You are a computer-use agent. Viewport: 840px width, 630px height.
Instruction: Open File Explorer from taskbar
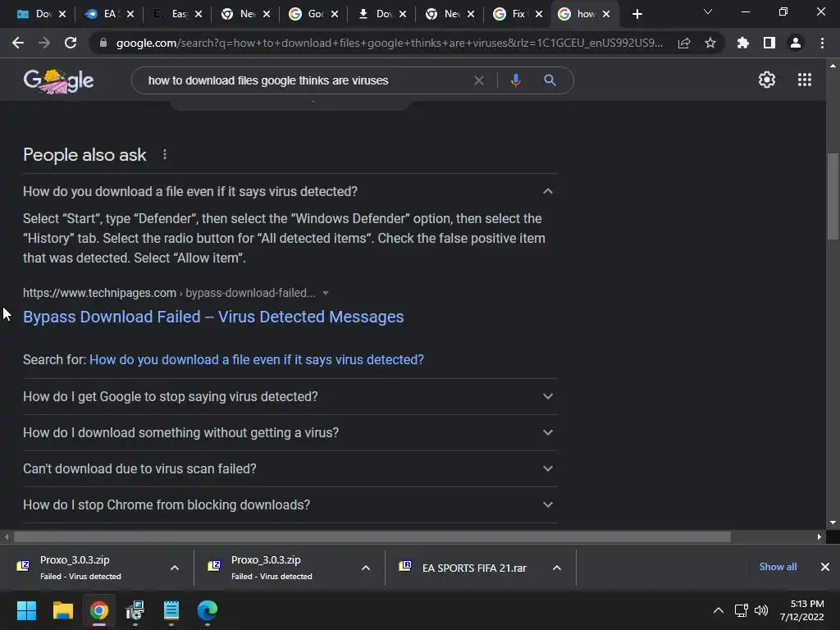coord(62,610)
